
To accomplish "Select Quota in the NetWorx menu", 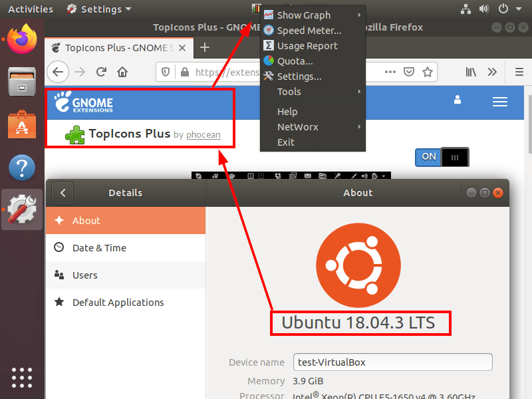I will click(x=313, y=61).
